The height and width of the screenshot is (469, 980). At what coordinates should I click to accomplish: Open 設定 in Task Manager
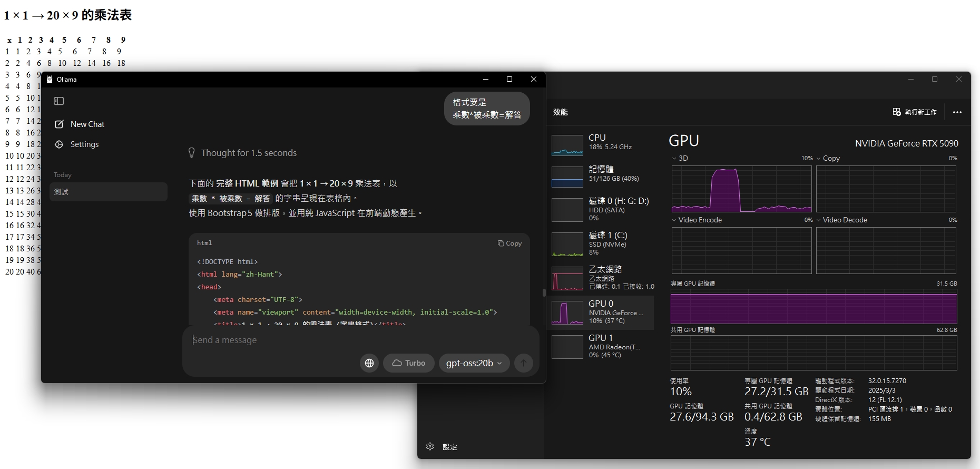coord(442,447)
